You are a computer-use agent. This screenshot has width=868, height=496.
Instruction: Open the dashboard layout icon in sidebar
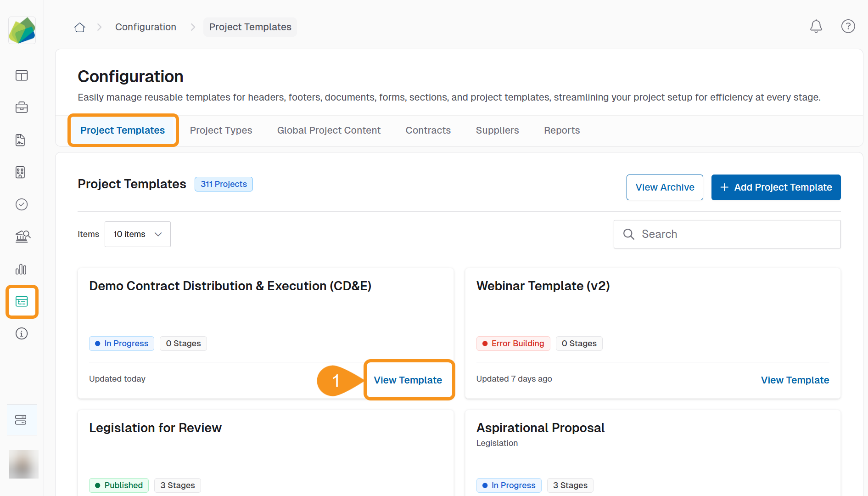pos(22,75)
